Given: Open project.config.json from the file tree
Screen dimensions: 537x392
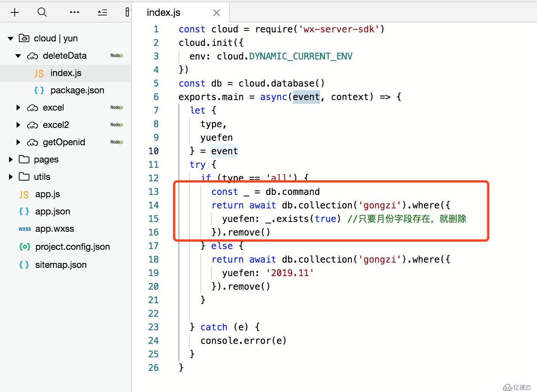Looking at the screenshot, I should point(73,247).
